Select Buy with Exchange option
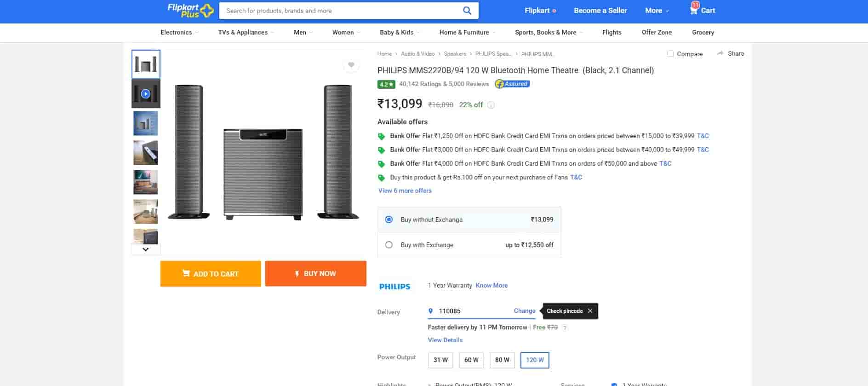 point(389,245)
